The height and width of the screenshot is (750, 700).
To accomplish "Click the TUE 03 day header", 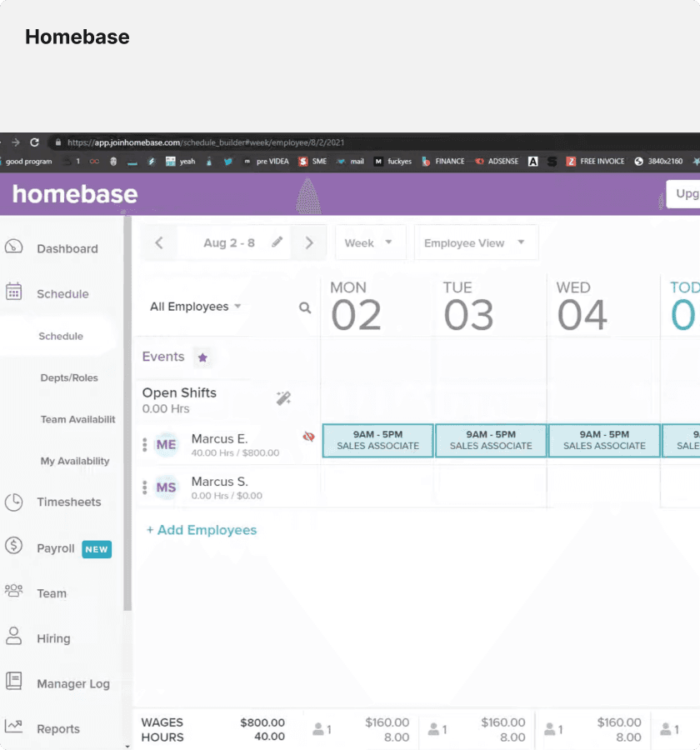I will point(468,307).
